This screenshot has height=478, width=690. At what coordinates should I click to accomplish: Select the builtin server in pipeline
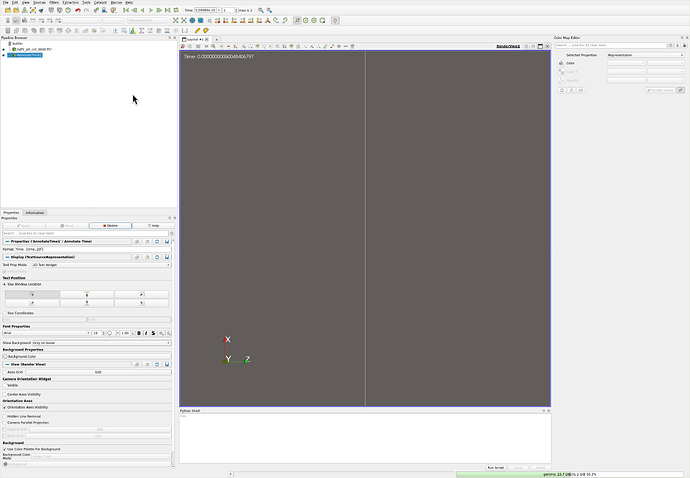17,44
